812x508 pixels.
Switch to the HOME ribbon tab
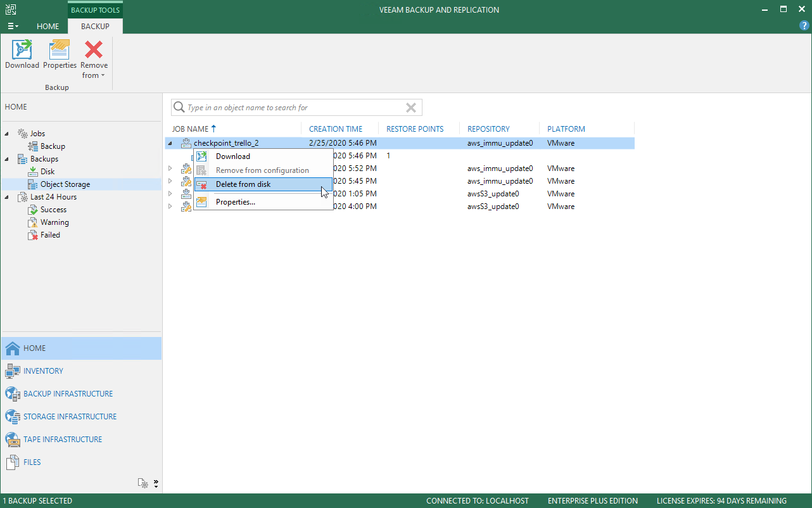tap(48, 27)
